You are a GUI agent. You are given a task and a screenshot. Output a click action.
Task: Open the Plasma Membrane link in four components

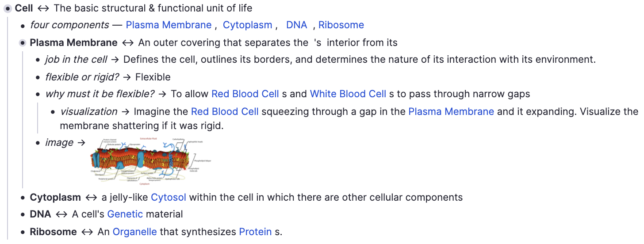(x=169, y=25)
